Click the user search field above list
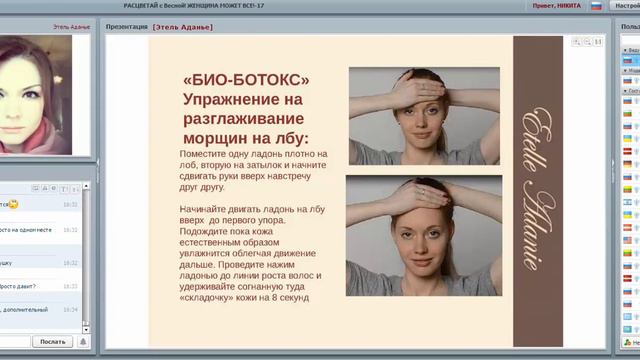Viewport: 640px width, 360px height. (631, 39)
